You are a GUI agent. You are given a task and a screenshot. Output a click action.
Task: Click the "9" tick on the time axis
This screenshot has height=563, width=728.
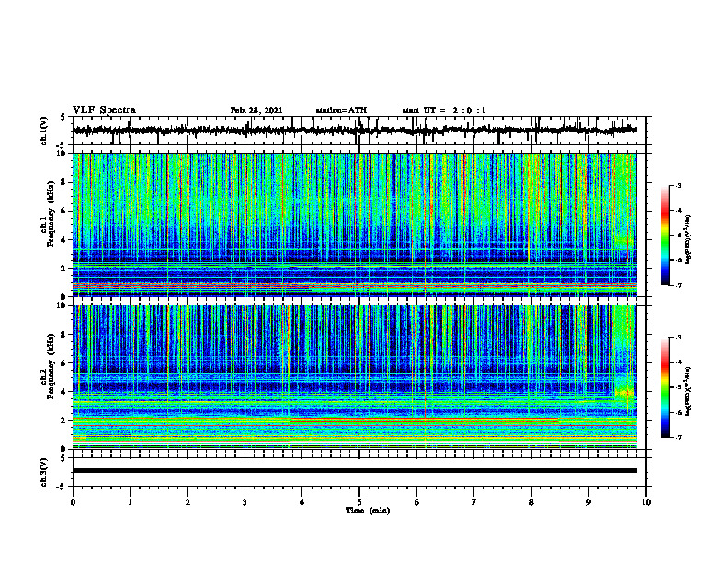588,502
